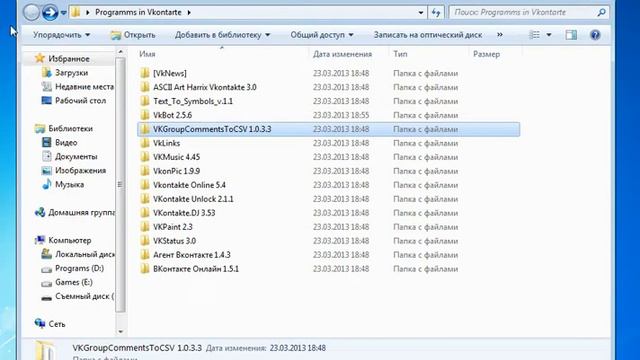Screen dimensions: 640x360
Task: Open the help question mark icon
Action: point(595,35)
